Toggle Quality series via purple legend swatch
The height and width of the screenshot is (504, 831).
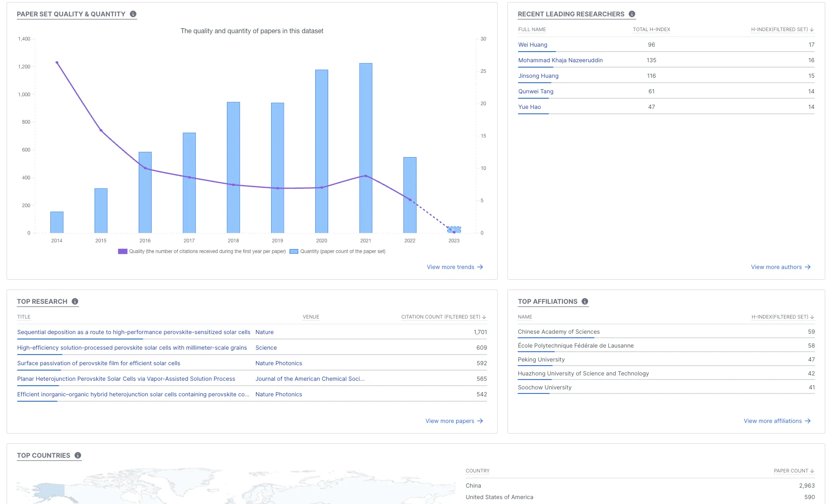122,251
